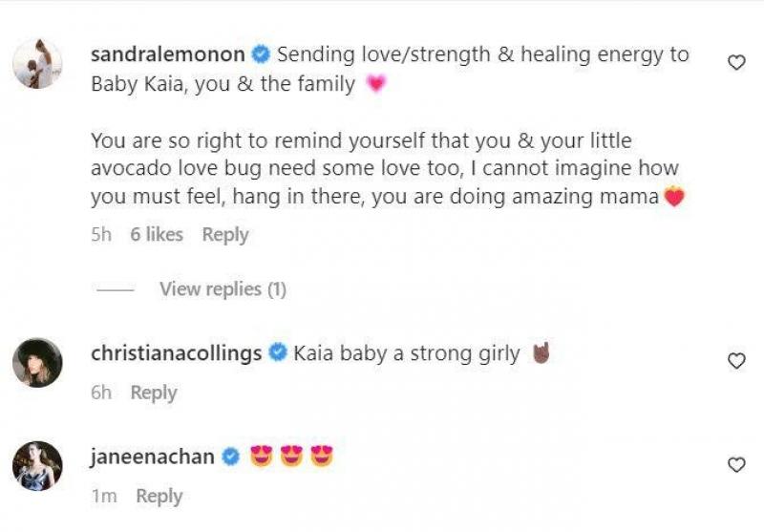764x532 pixels.
Task: Click the 5h timestamp on sandralemonon's comment
Action: (101, 235)
